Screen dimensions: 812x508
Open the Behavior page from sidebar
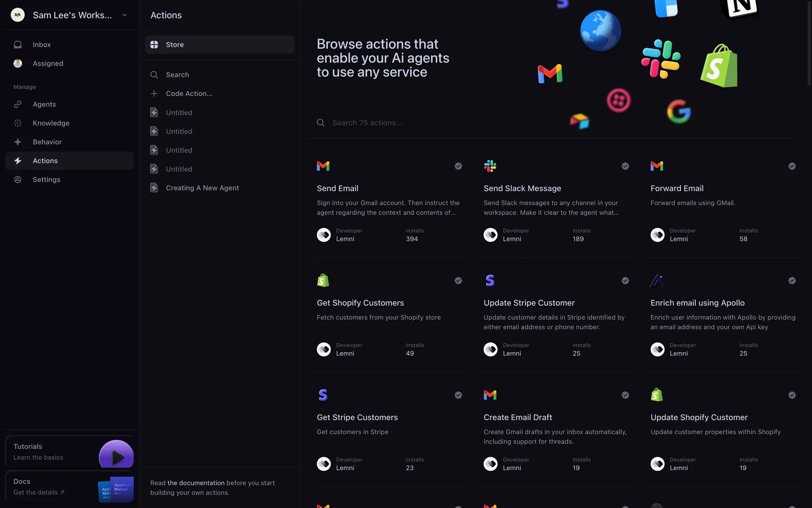(x=47, y=142)
